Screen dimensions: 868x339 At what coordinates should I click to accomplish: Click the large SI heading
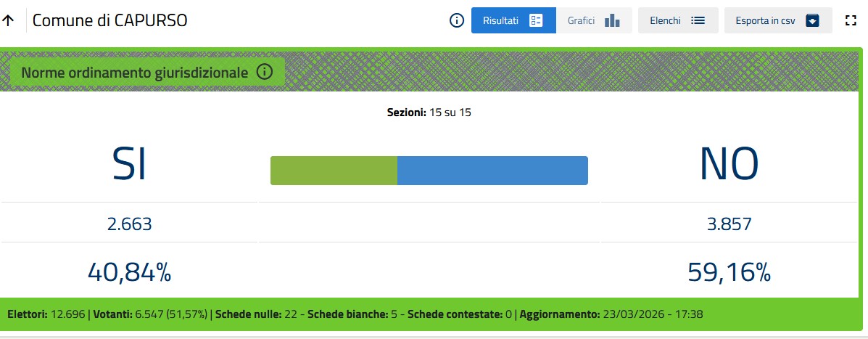[x=129, y=165]
